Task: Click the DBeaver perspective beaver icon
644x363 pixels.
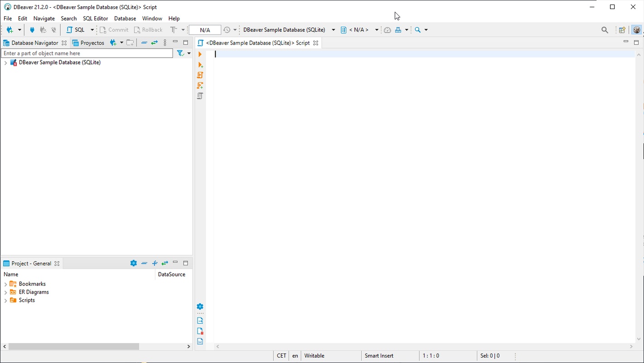Action: pos(637,30)
